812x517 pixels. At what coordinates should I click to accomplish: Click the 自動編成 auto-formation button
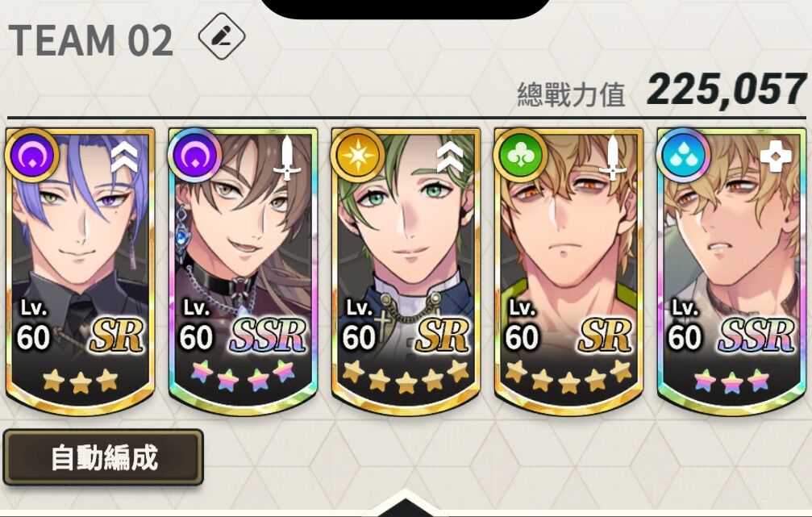tap(103, 457)
